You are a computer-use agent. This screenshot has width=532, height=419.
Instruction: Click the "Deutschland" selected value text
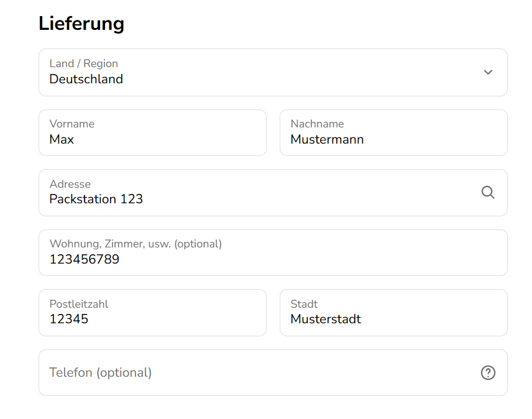86,79
